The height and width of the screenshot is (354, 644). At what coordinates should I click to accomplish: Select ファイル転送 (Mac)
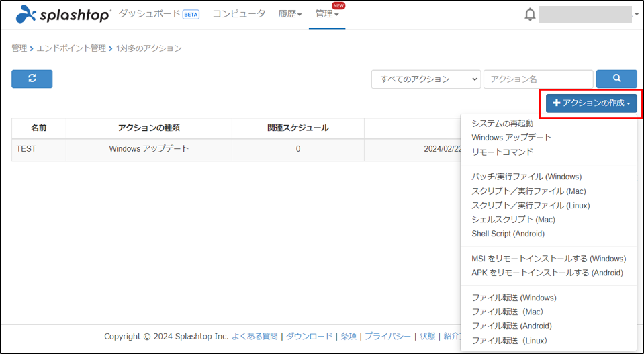point(508,312)
